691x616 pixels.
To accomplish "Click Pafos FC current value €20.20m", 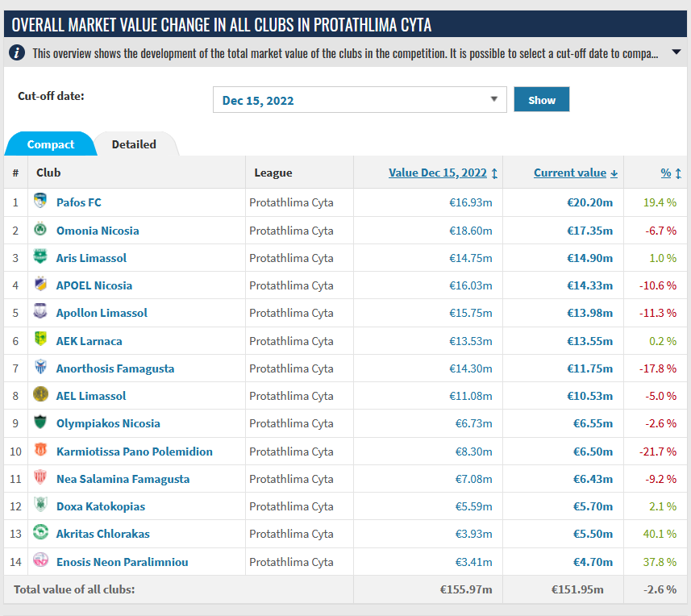I will (589, 202).
